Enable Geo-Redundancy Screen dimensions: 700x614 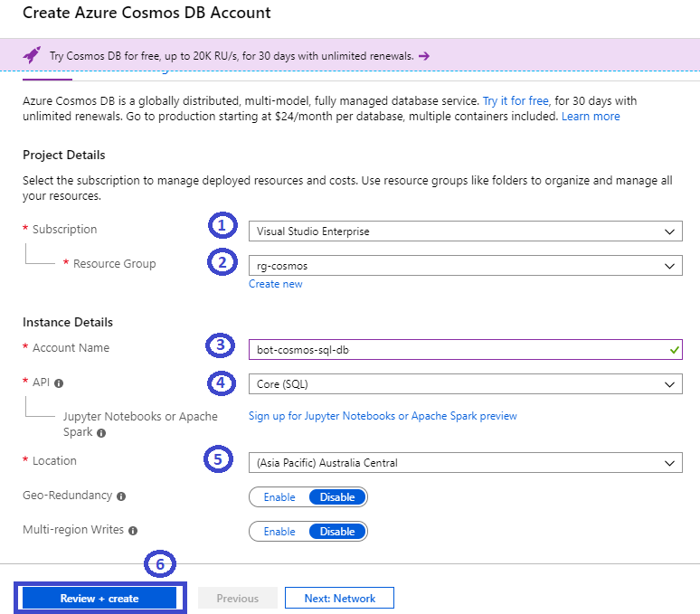click(279, 497)
